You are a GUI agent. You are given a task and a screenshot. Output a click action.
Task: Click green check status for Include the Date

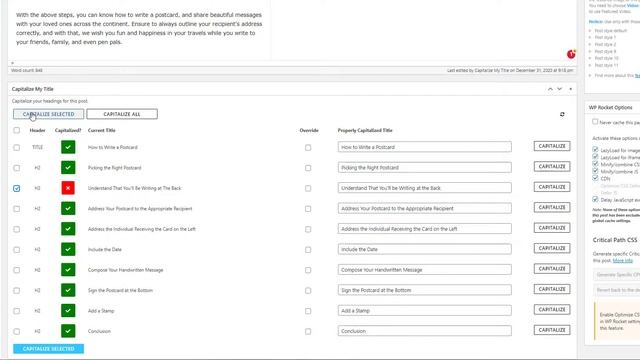pos(68,249)
